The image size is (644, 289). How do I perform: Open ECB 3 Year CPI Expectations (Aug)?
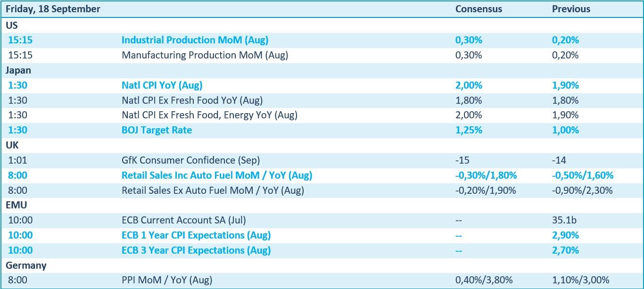pyautogui.click(x=196, y=250)
